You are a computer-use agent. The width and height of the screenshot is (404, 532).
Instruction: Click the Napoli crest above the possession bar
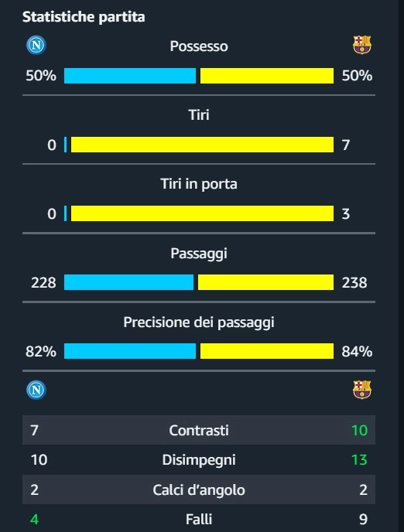pyautogui.click(x=36, y=45)
